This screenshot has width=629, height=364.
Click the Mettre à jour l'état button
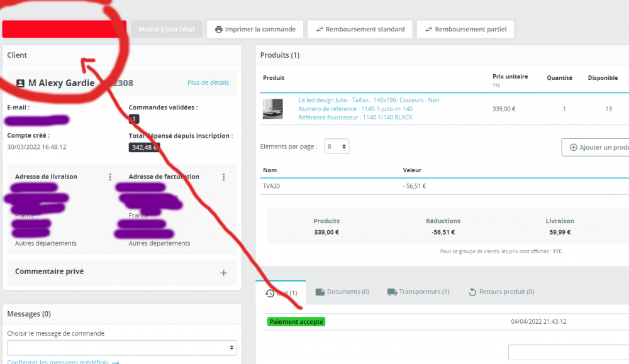(x=166, y=29)
